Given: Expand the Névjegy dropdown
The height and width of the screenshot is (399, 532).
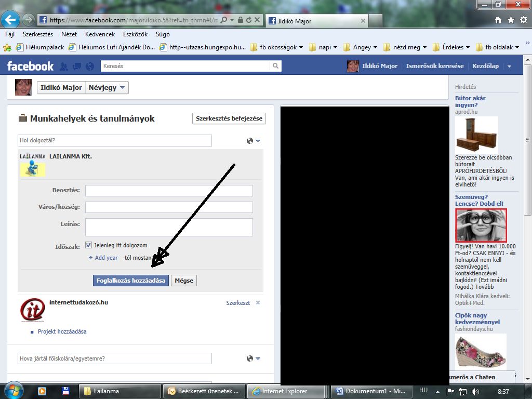Looking at the screenshot, I should point(107,87).
